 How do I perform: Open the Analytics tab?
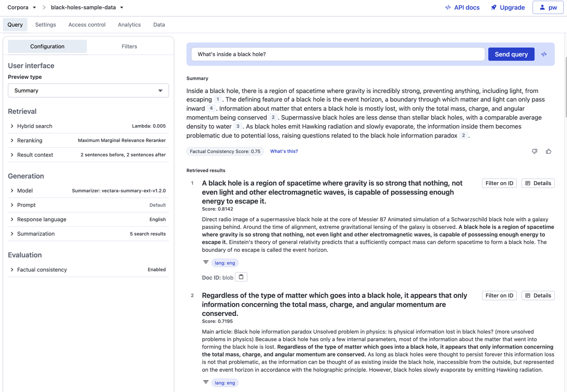point(129,25)
